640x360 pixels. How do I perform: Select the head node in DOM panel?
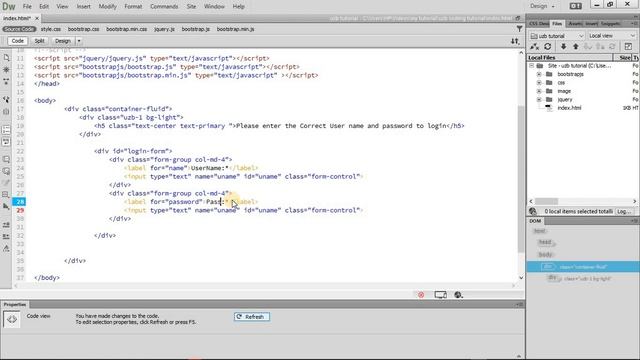click(x=545, y=242)
